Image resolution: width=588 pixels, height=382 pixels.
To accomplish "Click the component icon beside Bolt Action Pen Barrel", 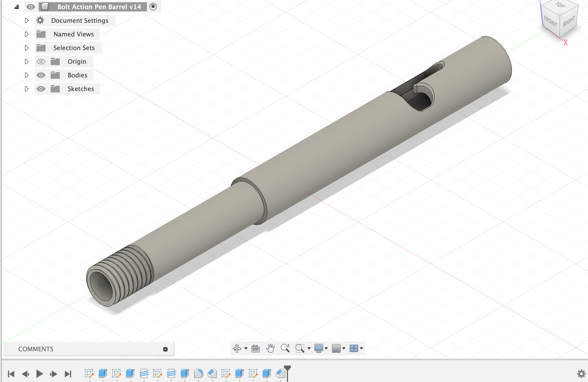I will 45,7.
